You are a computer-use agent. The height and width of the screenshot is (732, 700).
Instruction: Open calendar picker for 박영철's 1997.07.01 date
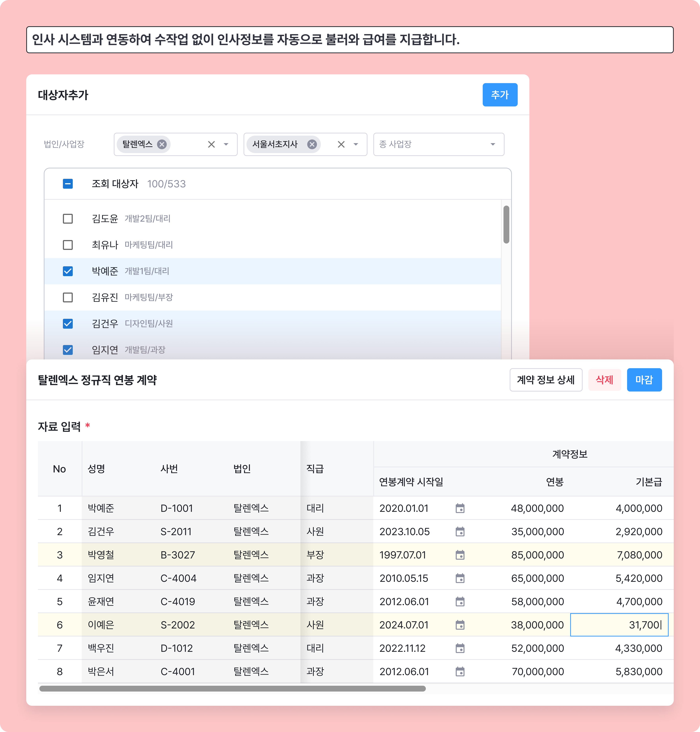(x=460, y=555)
